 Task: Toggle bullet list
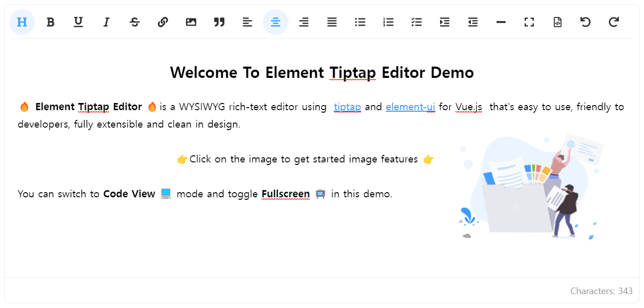coord(360,22)
